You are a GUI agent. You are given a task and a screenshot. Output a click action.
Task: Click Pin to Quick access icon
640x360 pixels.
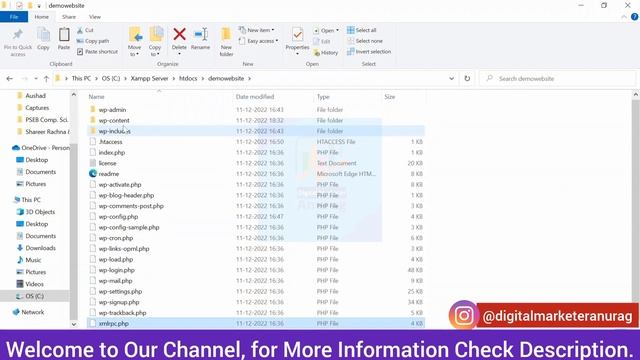tap(18, 36)
